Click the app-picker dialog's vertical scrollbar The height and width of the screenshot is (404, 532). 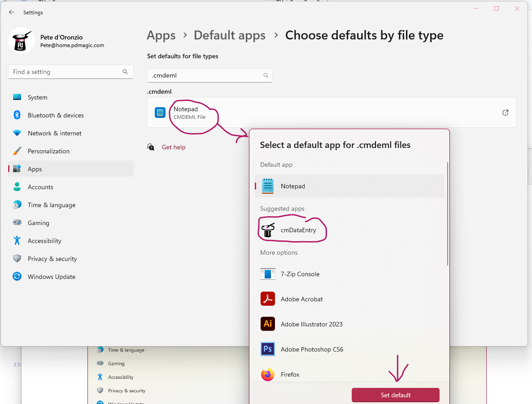(448, 214)
